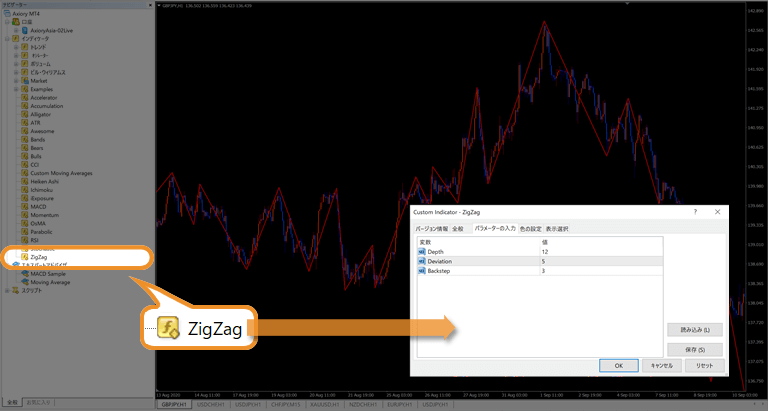The image size is (768, 411).
Task: Switch to the 色の設定 tab
Action: pyautogui.click(x=530, y=229)
